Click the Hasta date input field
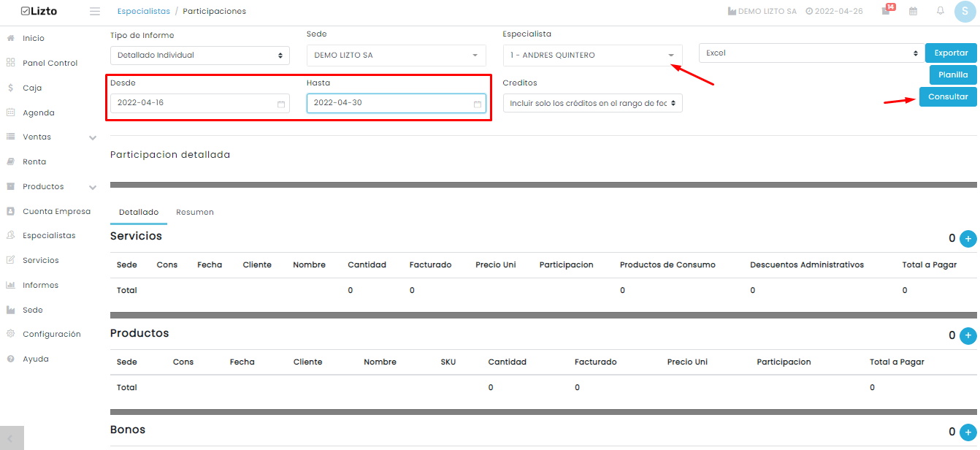This screenshot has height=450, width=980. click(397, 103)
